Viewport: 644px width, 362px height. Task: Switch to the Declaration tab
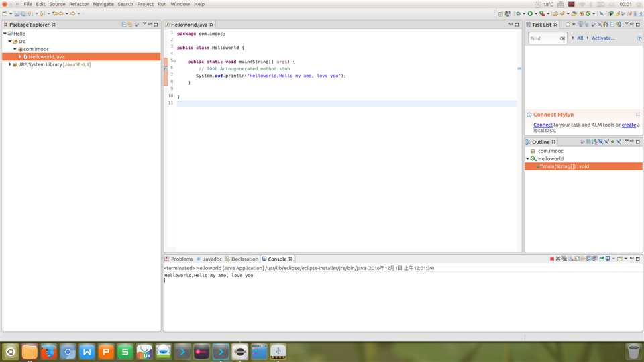pos(241,259)
